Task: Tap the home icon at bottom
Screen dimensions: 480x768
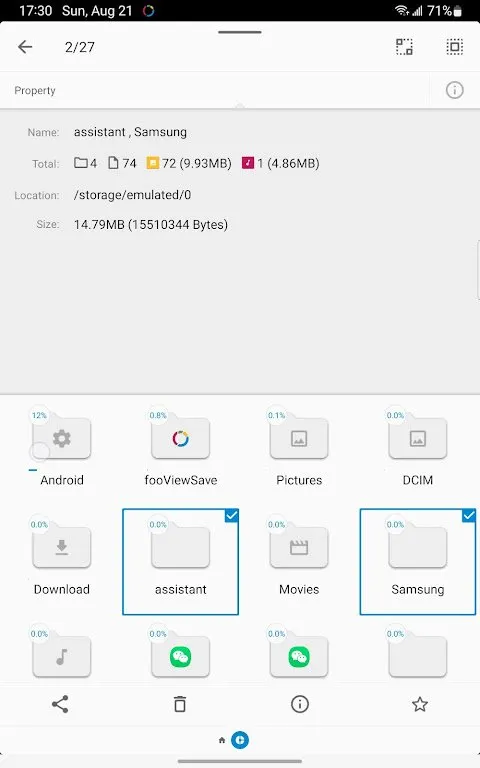Action: (222, 740)
